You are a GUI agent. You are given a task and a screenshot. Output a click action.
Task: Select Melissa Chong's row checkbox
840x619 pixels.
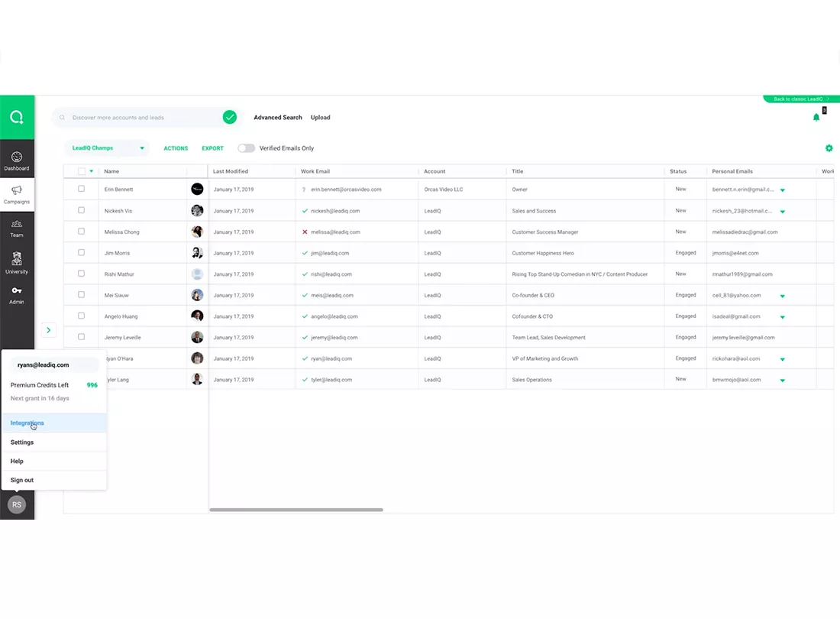click(82, 231)
